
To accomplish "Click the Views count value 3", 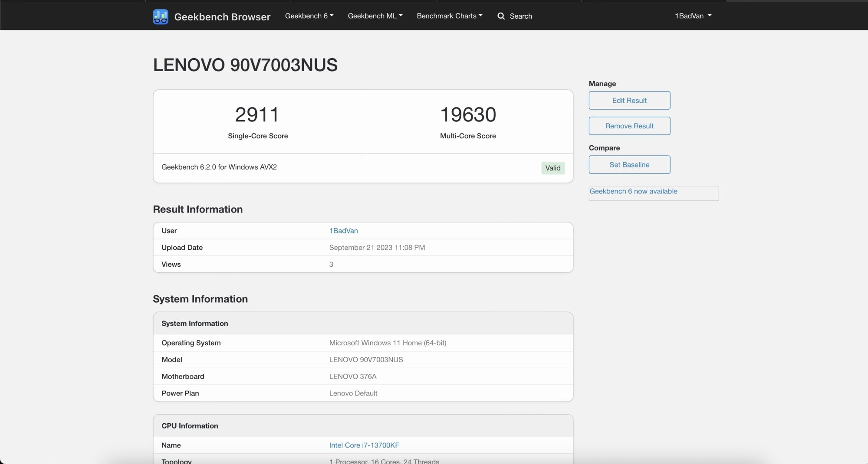I will pos(331,265).
